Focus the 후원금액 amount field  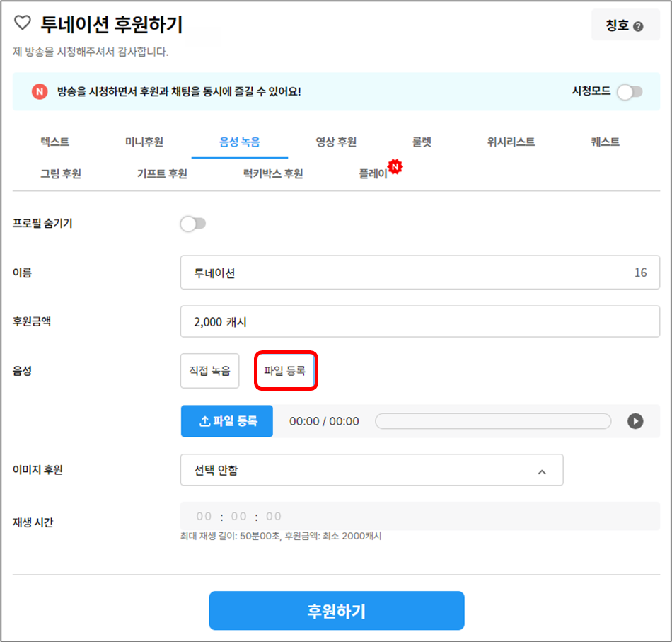pos(420,321)
